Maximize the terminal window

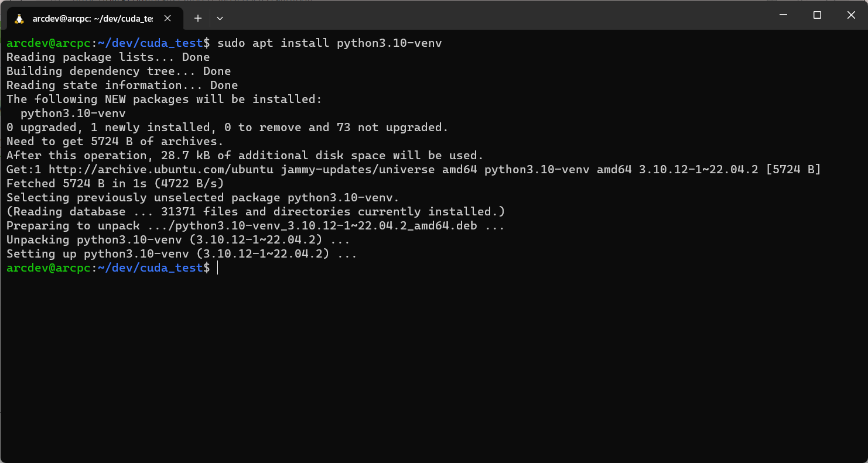817,15
